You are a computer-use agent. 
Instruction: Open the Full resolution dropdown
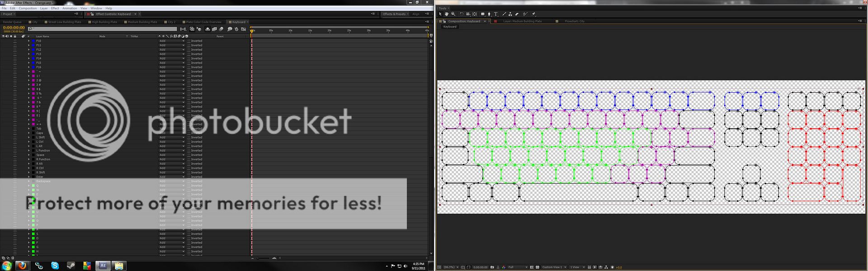point(517,267)
